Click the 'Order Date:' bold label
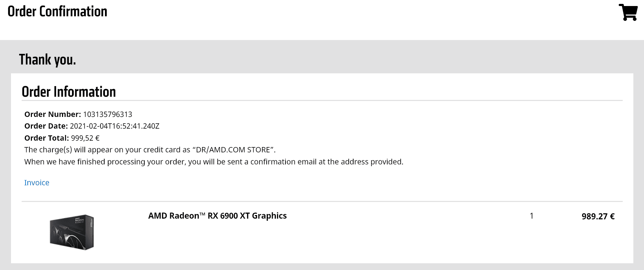644x270 pixels. (46, 126)
